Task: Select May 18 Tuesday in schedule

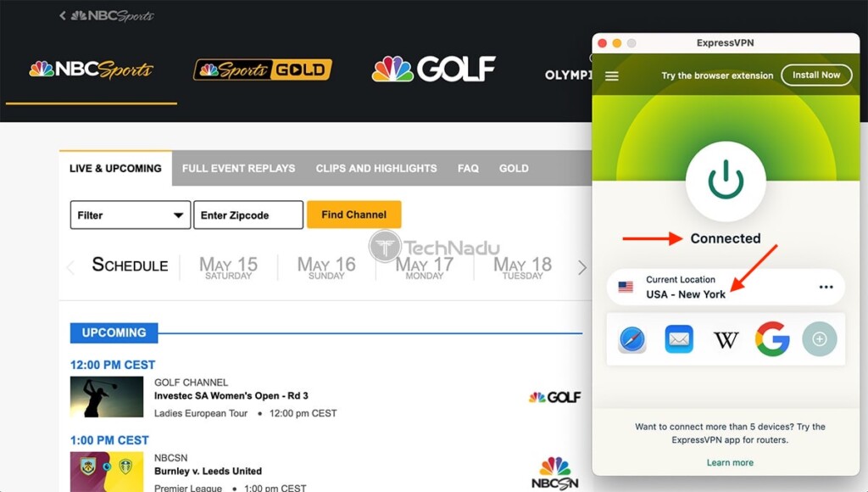Action: [x=522, y=267]
